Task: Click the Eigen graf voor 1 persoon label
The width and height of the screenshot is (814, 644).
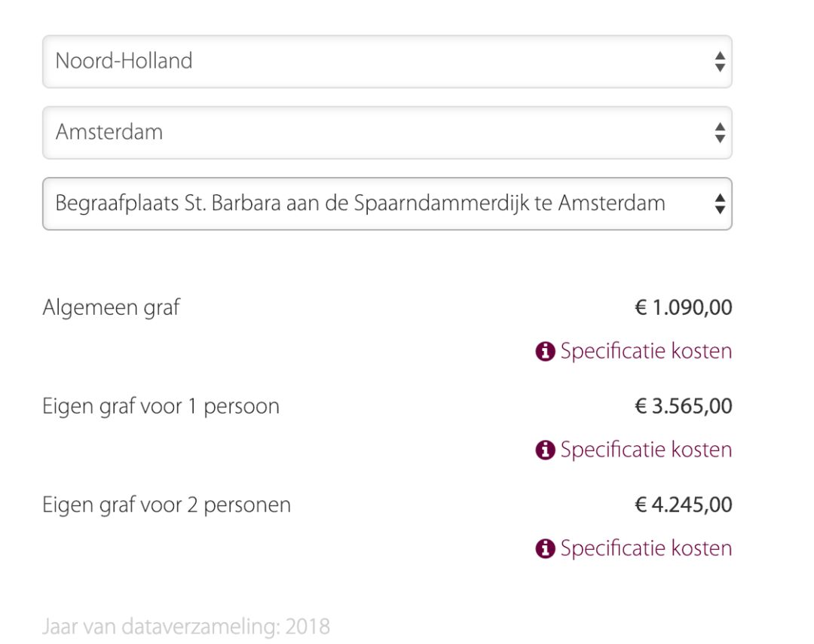Action: (x=161, y=407)
